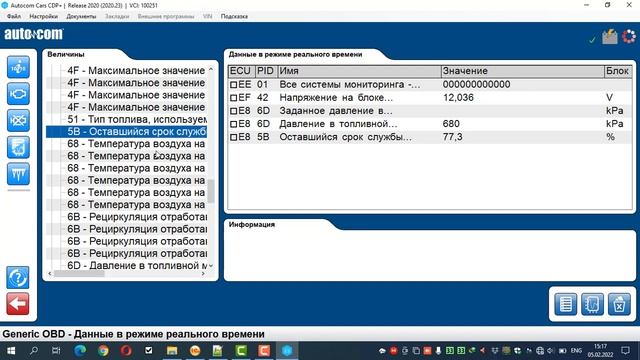Sort by the Имя column header
Viewport: 640px width, 360px height.
pyautogui.click(x=359, y=71)
